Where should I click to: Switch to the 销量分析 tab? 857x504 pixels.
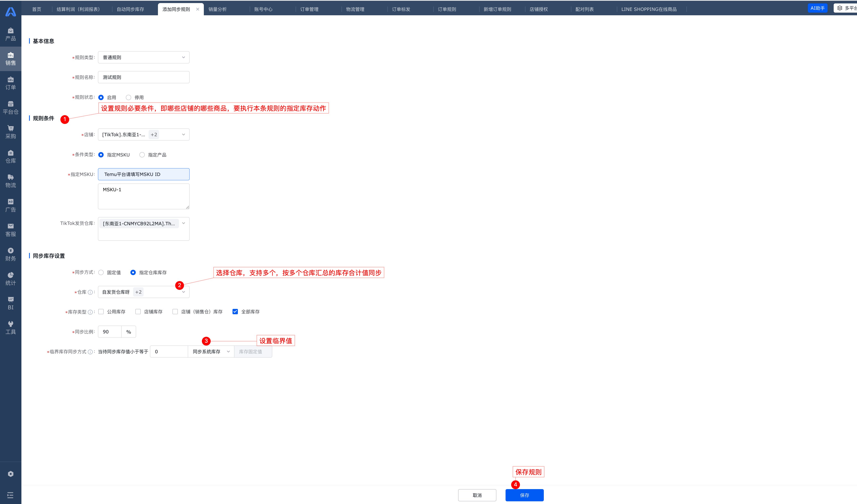[218, 9]
